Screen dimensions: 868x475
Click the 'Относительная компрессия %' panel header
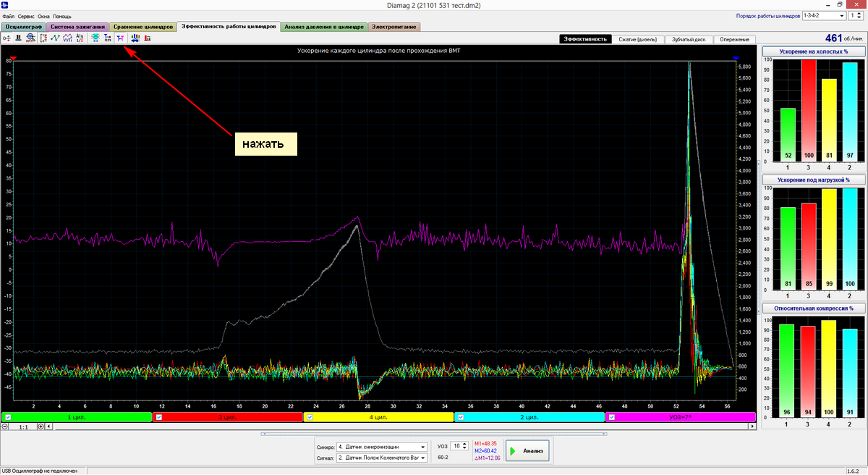tap(813, 308)
